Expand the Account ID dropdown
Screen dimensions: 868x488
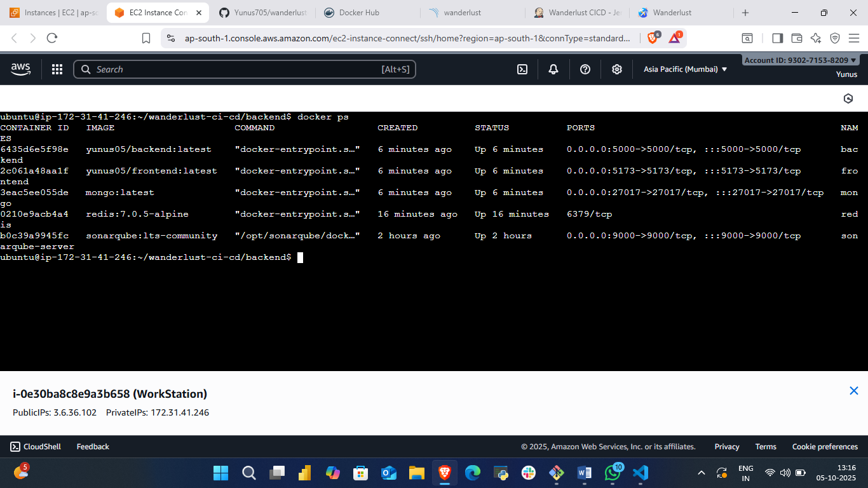tap(800, 60)
